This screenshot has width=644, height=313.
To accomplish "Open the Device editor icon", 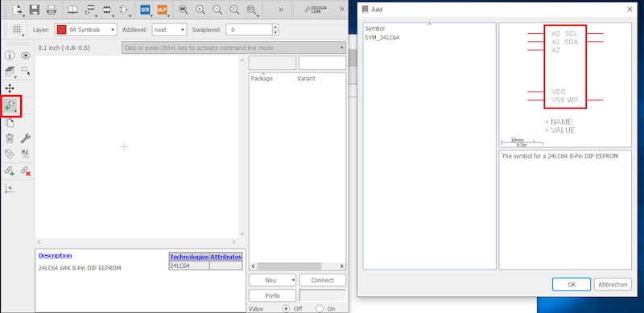I will coord(91,10).
